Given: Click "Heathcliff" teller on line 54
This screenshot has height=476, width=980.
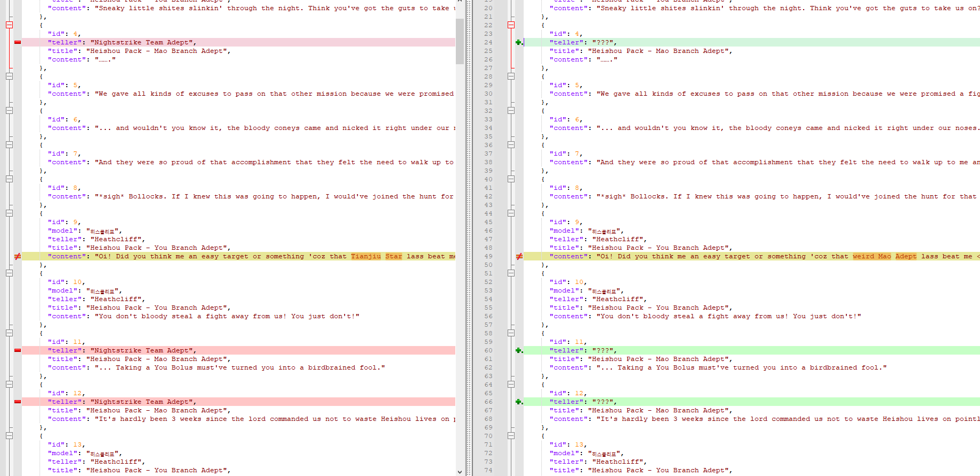Looking at the screenshot, I should tap(618, 299).
